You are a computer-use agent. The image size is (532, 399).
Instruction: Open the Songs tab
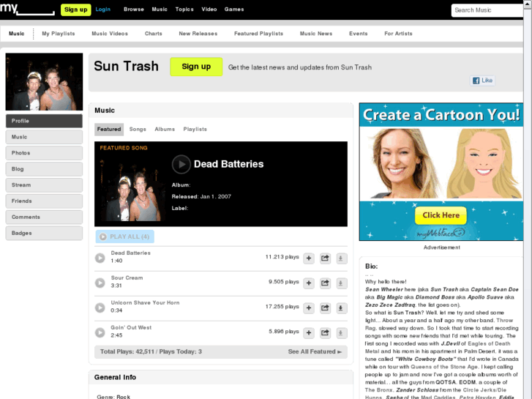(x=138, y=130)
